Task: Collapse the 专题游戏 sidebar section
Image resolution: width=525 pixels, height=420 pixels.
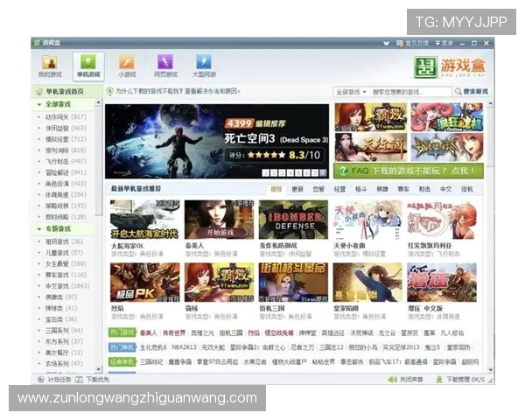Action: [x=39, y=229]
